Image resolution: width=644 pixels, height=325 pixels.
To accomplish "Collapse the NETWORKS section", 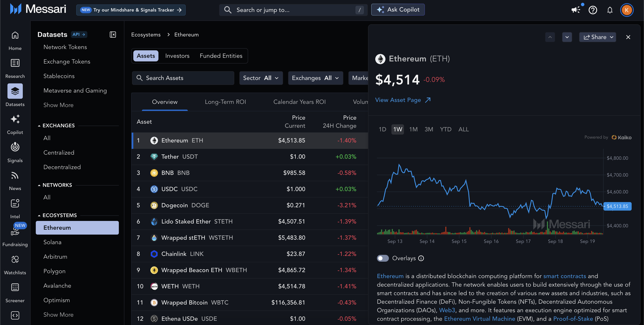I will pyautogui.click(x=55, y=185).
